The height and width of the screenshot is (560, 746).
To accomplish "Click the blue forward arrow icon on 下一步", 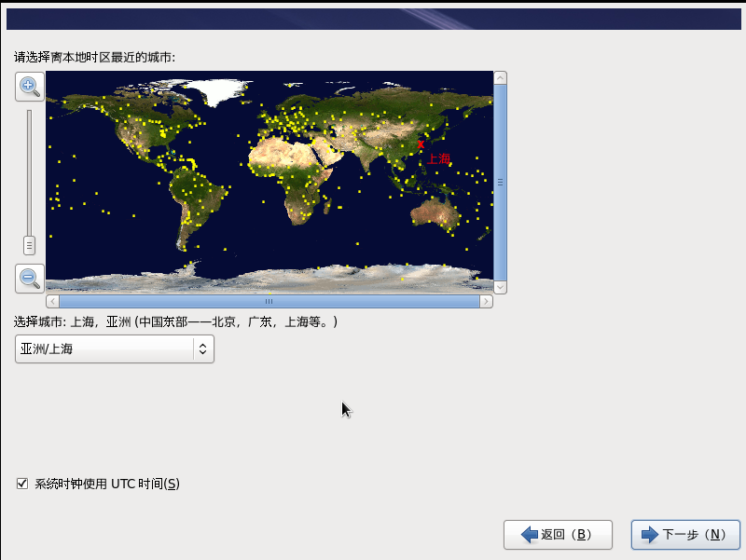I will [650, 534].
